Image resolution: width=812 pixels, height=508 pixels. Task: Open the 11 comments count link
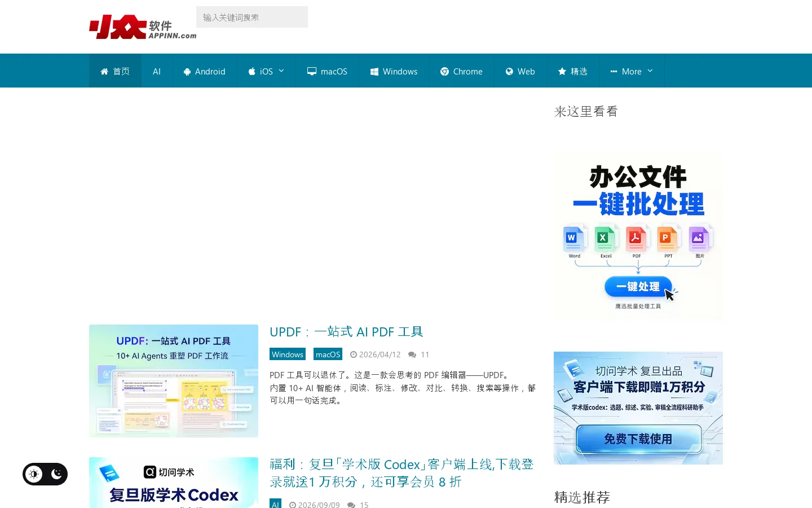click(425, 354)
